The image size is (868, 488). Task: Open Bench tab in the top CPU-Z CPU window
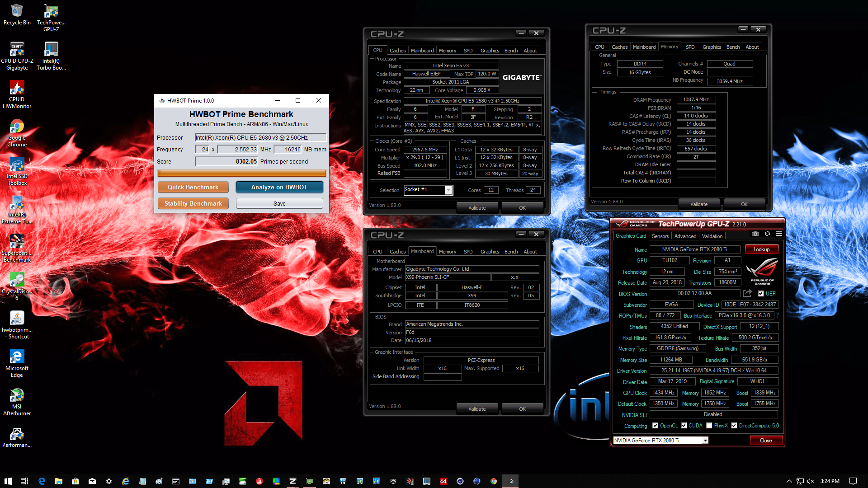pyautogui.click(x=511, y=51)
